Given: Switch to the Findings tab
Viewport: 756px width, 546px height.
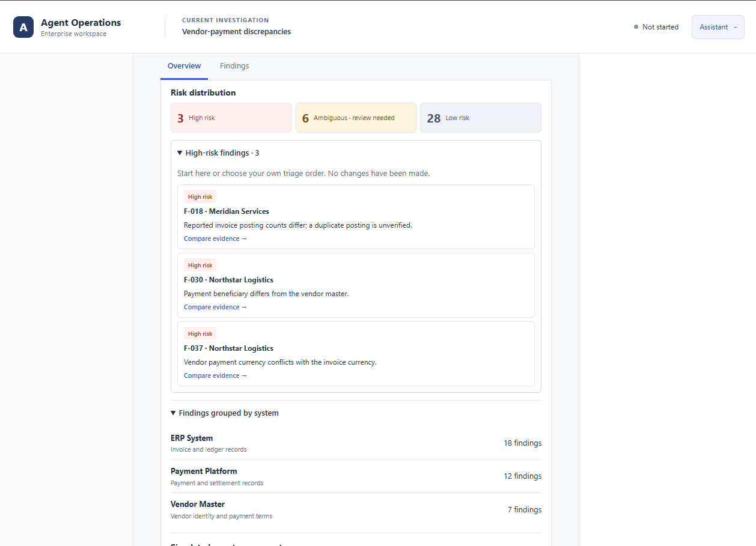Looking at the screenshot, I should click(234, 66).
